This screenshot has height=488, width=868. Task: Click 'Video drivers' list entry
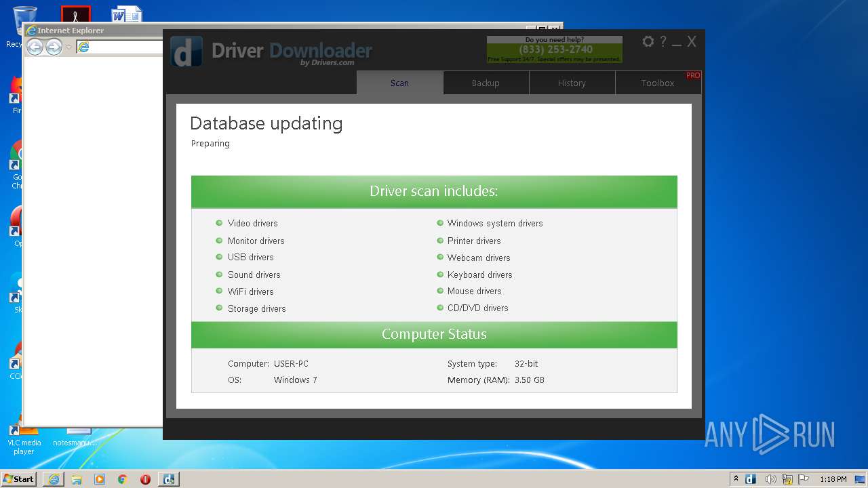252,223
